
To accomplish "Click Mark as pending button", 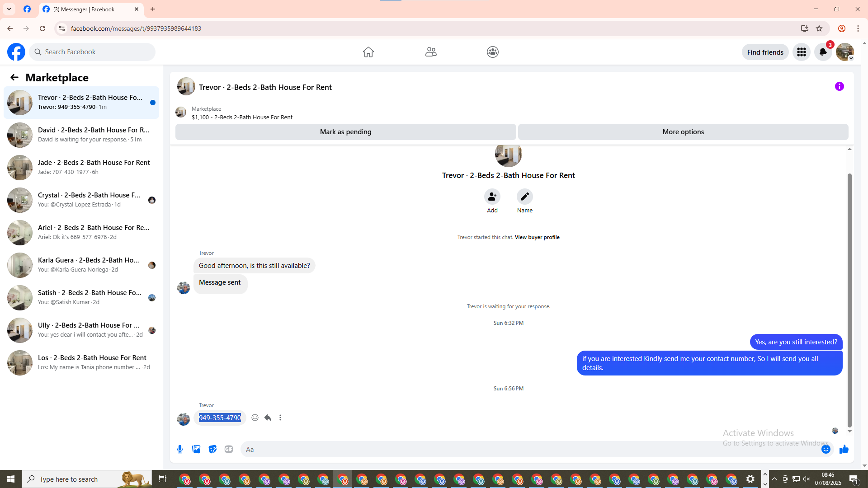I will click(345, 132).
